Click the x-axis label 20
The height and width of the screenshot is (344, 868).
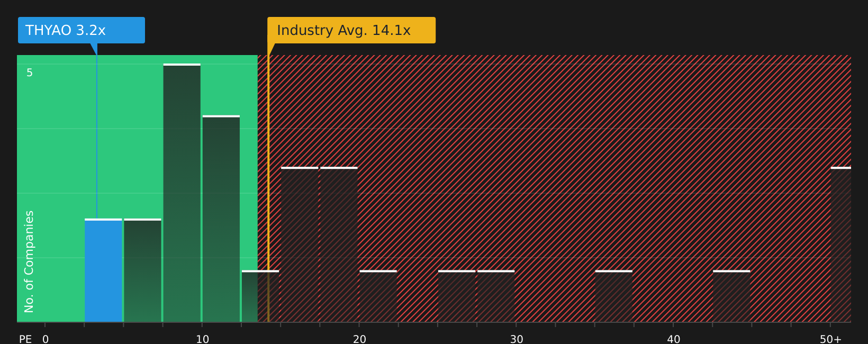coord(359,339)
